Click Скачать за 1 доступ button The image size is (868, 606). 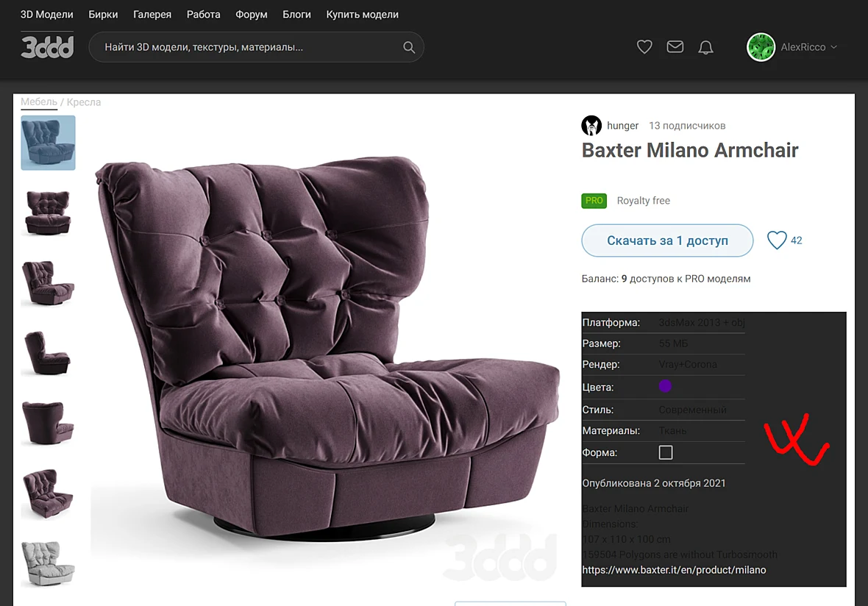pyautogui.click(x=667, y=240)
